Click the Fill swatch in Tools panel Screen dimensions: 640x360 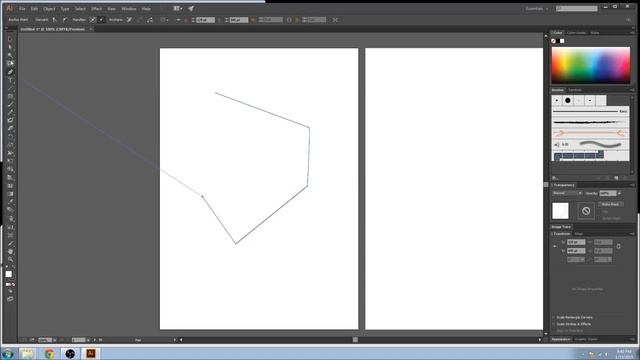point(9,274)
